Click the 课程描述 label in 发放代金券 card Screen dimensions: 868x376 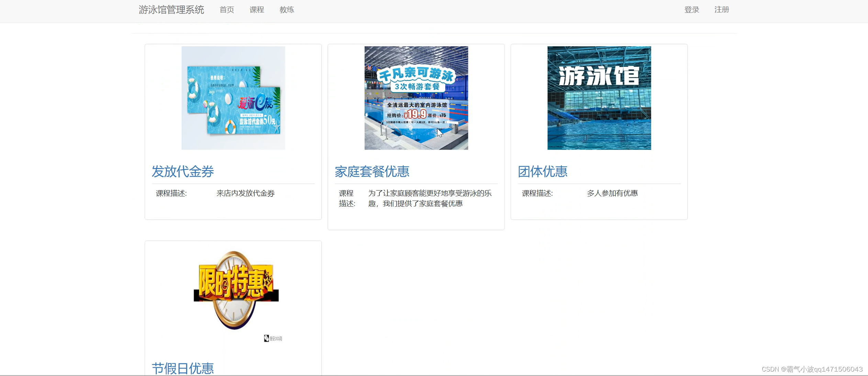click(171, 193)
